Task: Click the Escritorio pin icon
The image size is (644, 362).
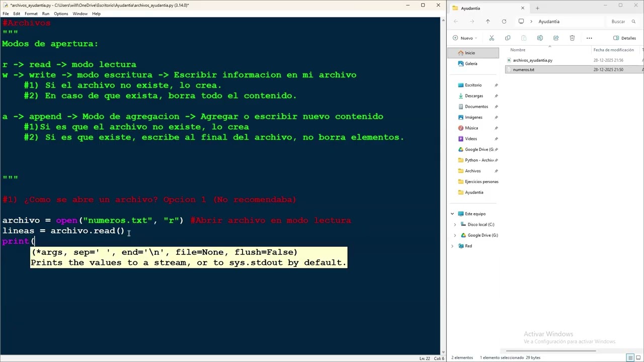Action: (x=496, y=85)
